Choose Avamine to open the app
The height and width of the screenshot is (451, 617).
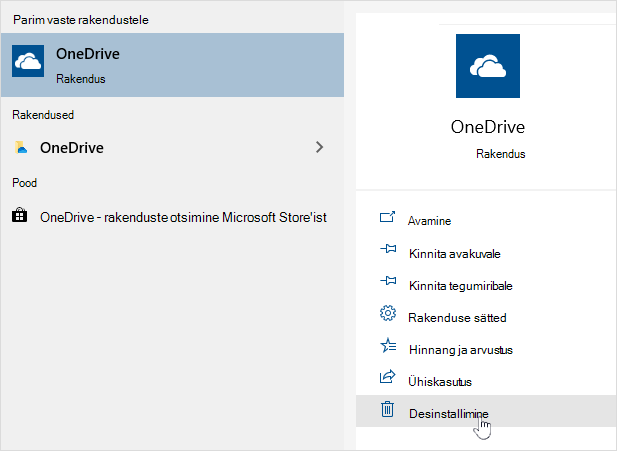486,221
